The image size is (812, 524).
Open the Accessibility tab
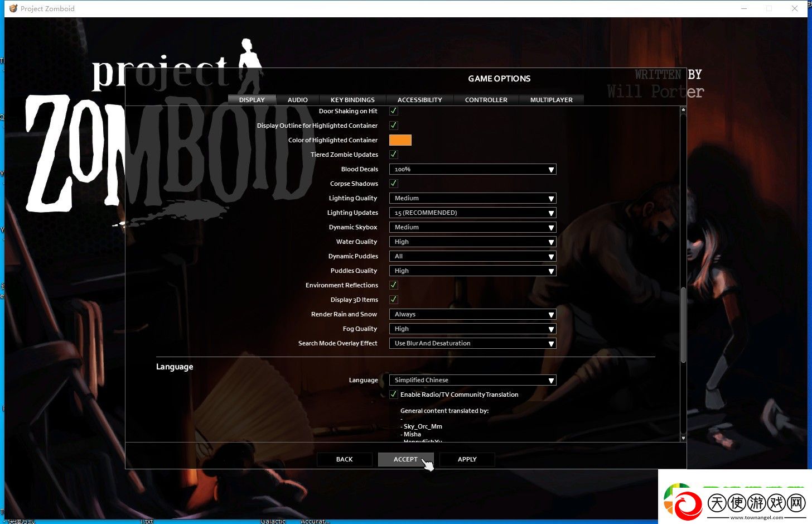pyautogui.click(x=420, y=100)
